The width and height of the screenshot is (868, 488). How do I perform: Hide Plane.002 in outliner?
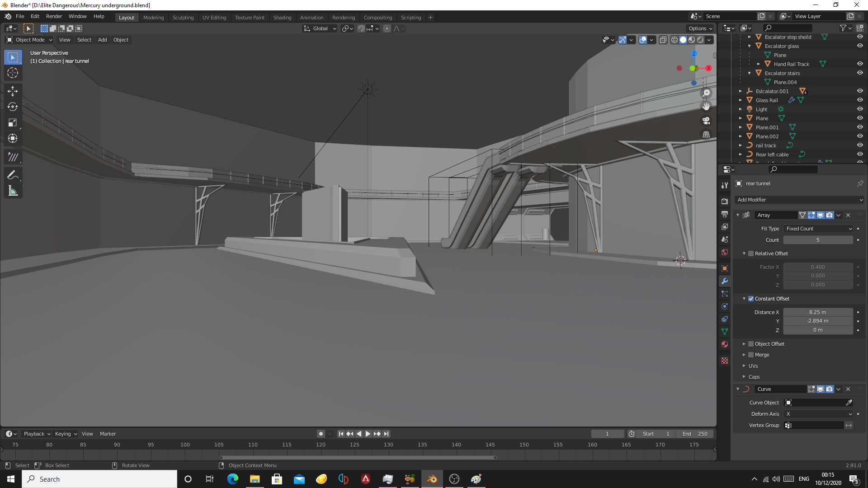point(860,136)
